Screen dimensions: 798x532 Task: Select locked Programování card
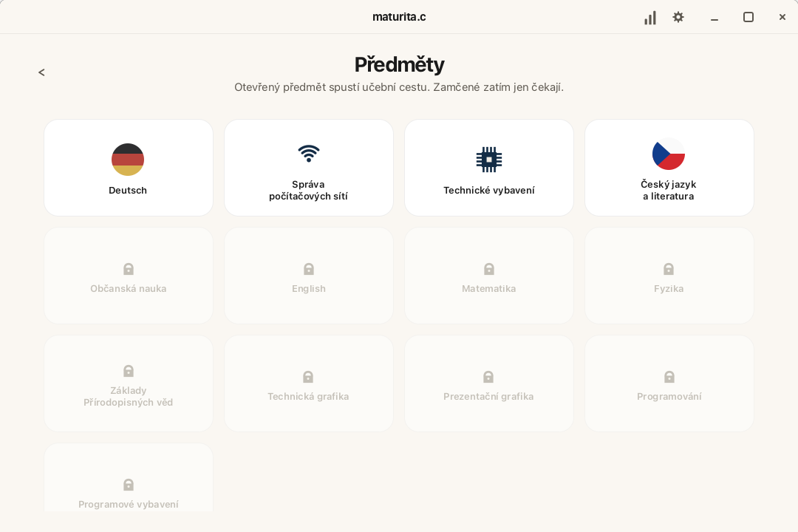[x=669, y=383]
